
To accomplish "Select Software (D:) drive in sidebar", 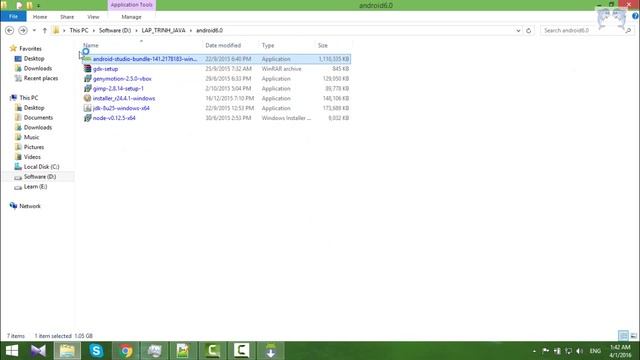I will [40, 177].
